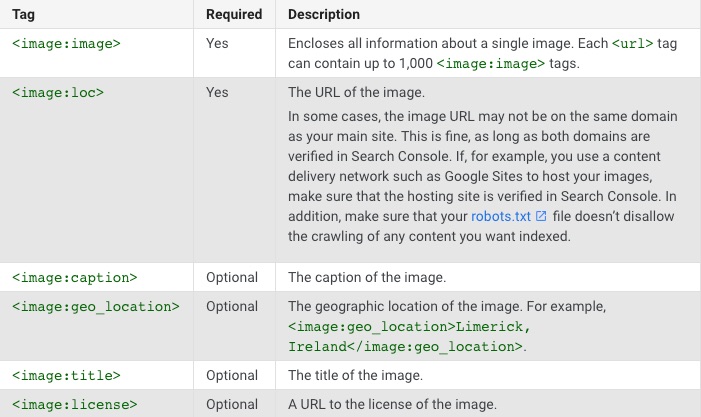Click the Description column header
Screen dimensions: 701x417
click(x=324, y=14)
